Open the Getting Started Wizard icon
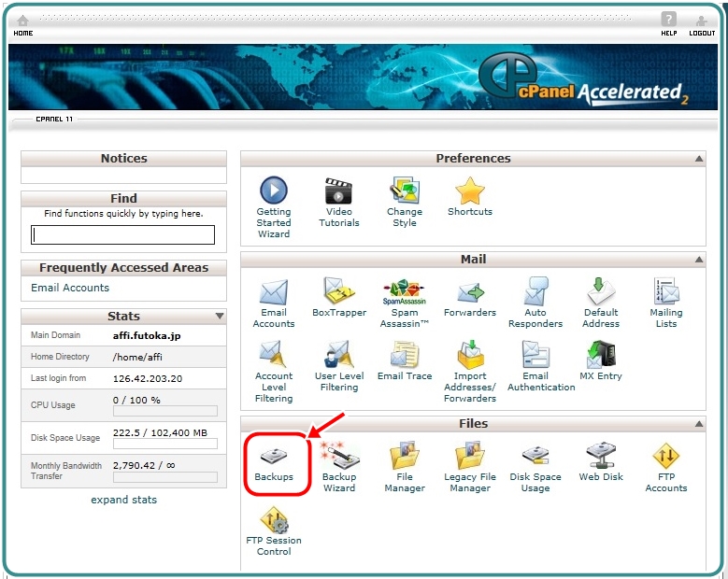 coord(274,191)
